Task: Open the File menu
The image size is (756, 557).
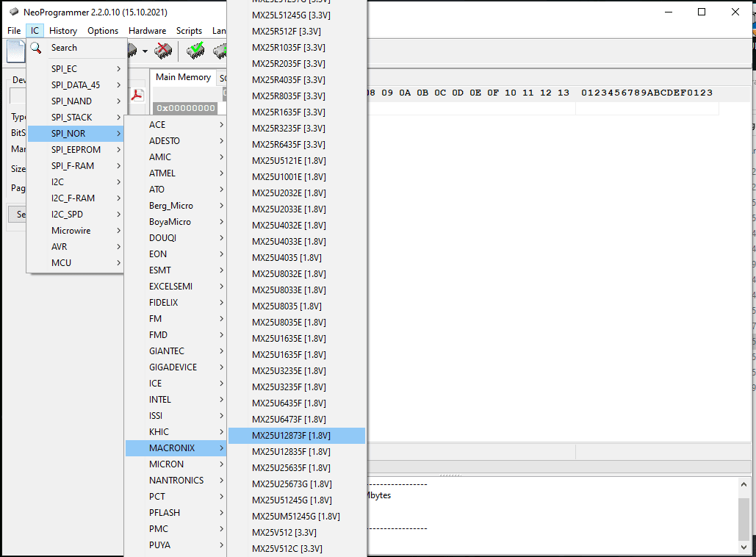Action: tap(14, 30)
